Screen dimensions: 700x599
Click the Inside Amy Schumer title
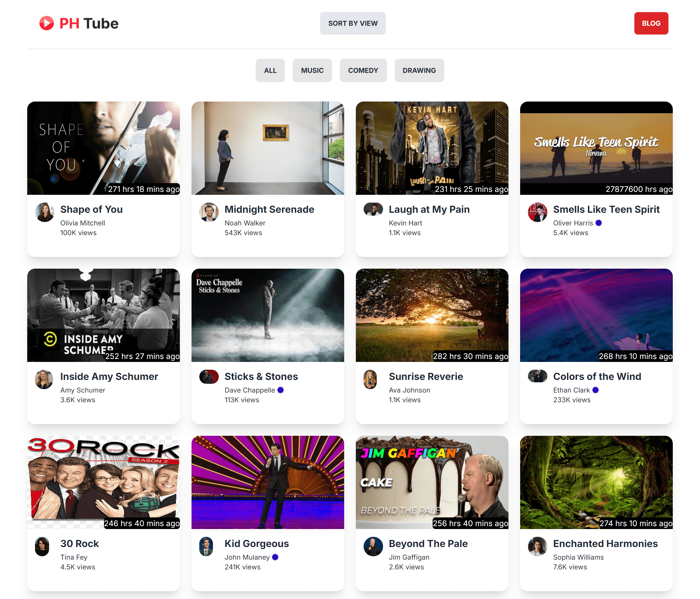pos(109,377)
